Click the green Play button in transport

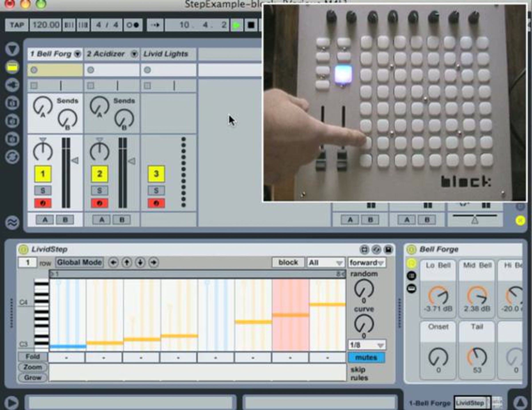click(236, 25)
